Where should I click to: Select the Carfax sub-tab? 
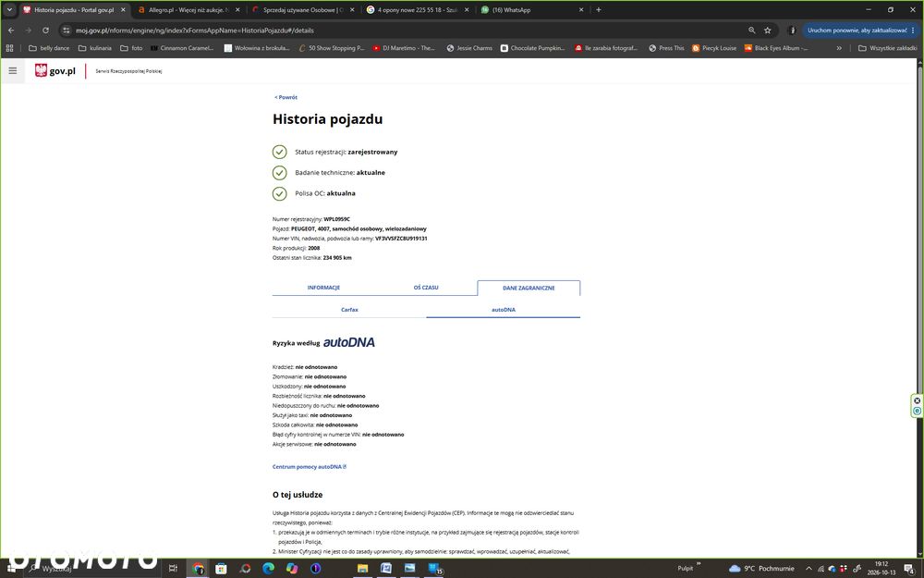click(349, 310)
